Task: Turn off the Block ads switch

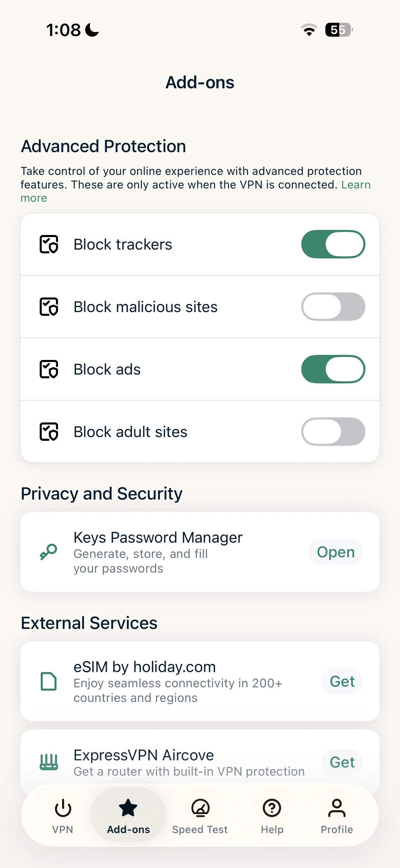Action: pos(333,369)
